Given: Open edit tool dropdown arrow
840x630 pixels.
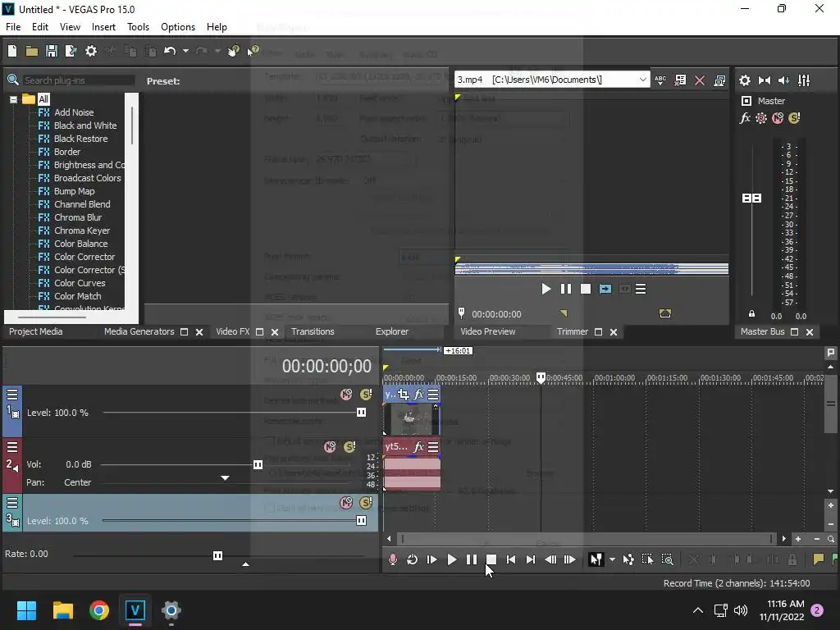Looking at the screenshot, I should [x=612, y=559].
